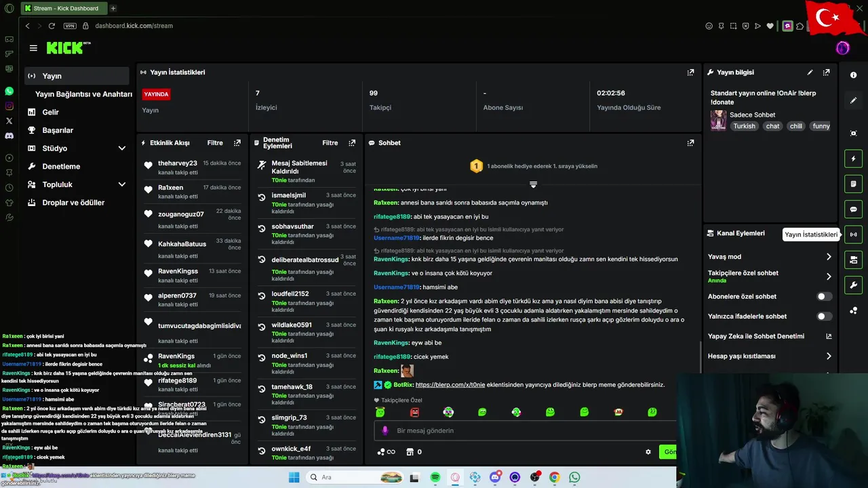The width and height of the screenshot is (868, 488).
Task: Pop out the Etkinlik Akışı panel
Action: click(237, 143)
